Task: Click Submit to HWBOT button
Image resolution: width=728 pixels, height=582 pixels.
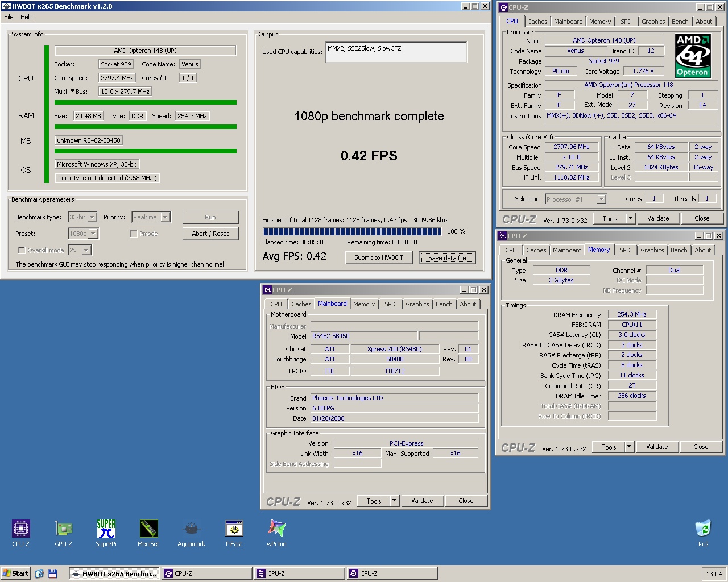Action: (x=379, y=257)
